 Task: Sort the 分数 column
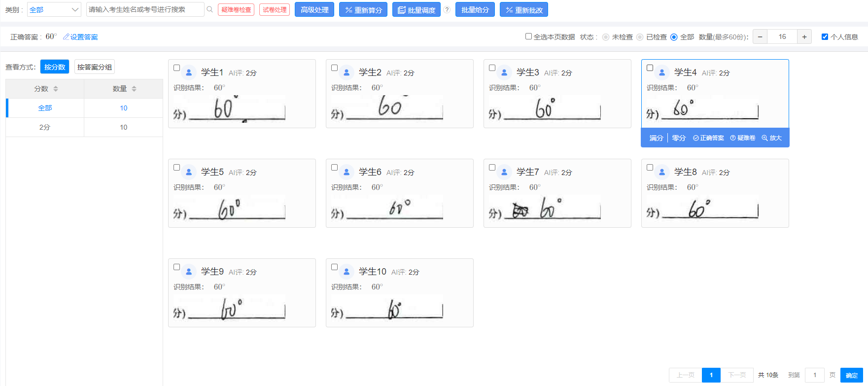56,89
